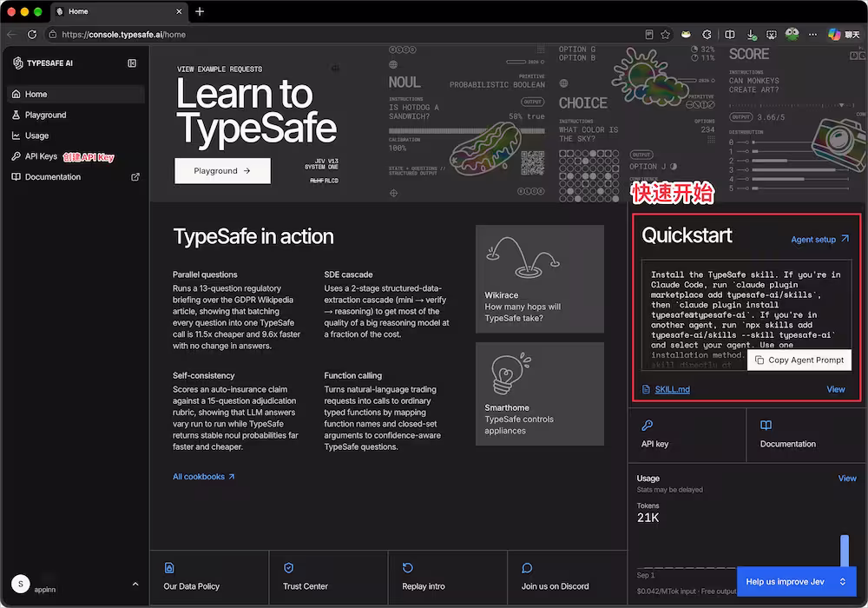Open Usage in the sidebar

(76, 135)
